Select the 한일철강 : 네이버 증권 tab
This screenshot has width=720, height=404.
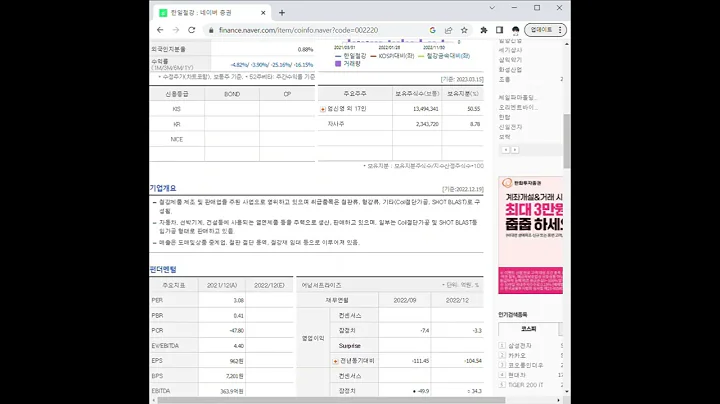(212, 13)
